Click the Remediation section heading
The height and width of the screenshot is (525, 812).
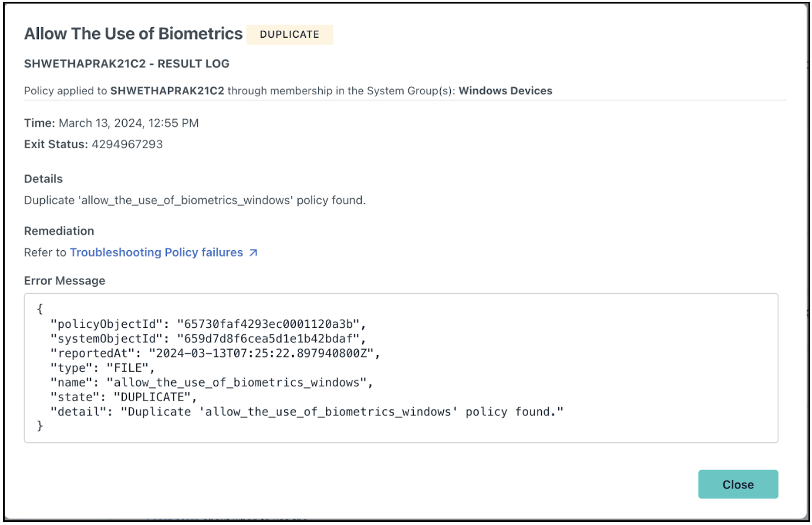59,231
